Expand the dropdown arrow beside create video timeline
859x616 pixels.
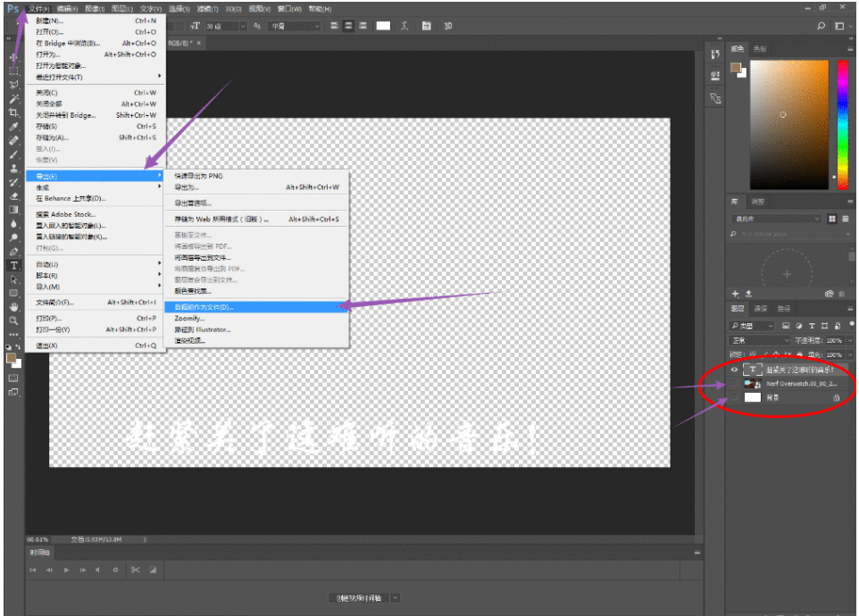pos(396,597)
